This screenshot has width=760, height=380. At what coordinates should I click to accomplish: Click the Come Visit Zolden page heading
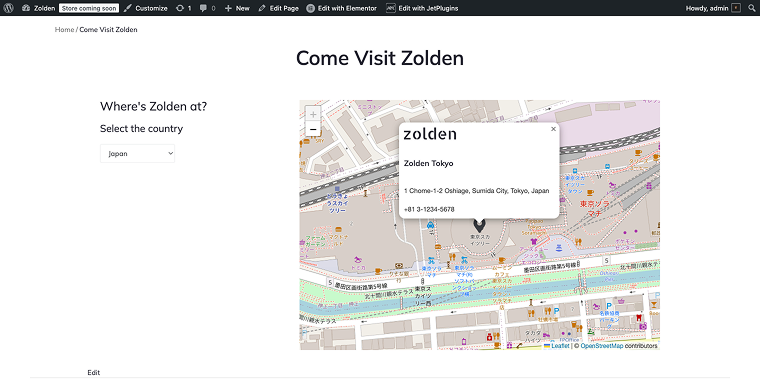[x=380, y=59]
